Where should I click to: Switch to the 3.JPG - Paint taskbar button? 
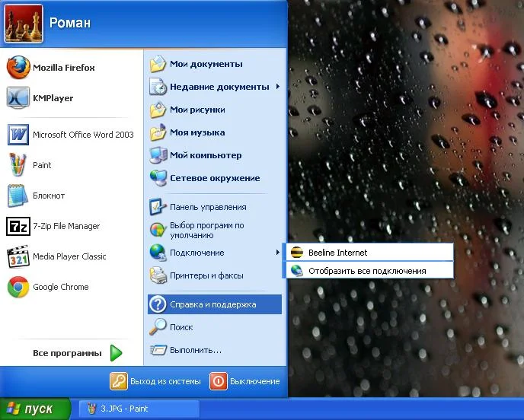(x=139, y=409)
